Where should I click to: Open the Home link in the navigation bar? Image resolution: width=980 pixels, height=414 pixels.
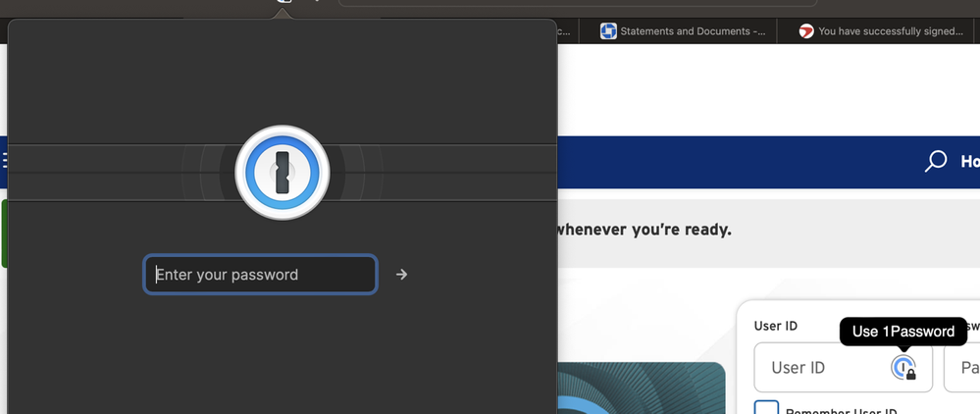968,161
